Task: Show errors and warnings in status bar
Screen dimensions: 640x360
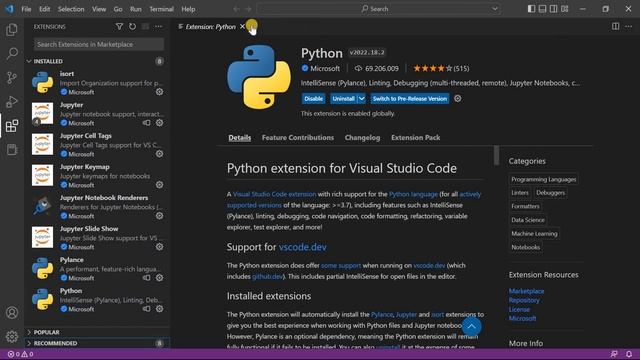Action: pos(20,354)
